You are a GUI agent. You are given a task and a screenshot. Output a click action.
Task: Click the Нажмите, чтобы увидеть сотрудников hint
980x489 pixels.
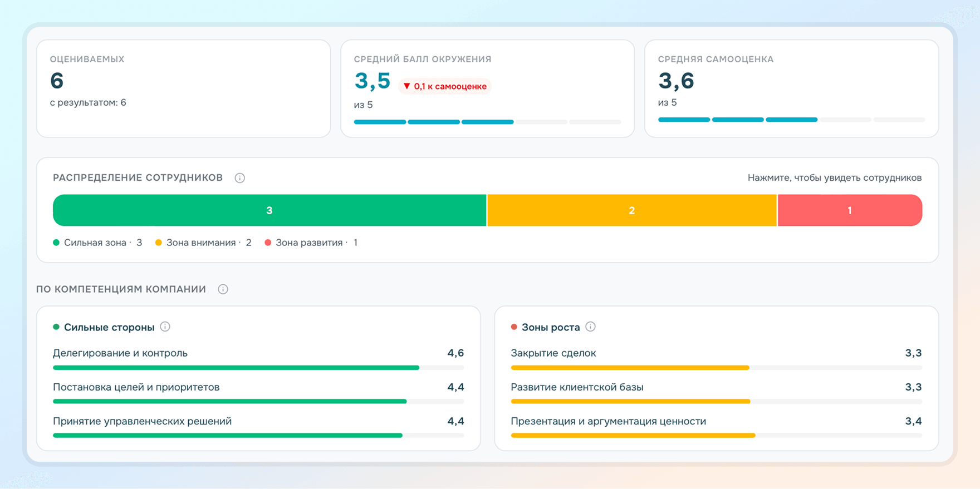point(835,178)
